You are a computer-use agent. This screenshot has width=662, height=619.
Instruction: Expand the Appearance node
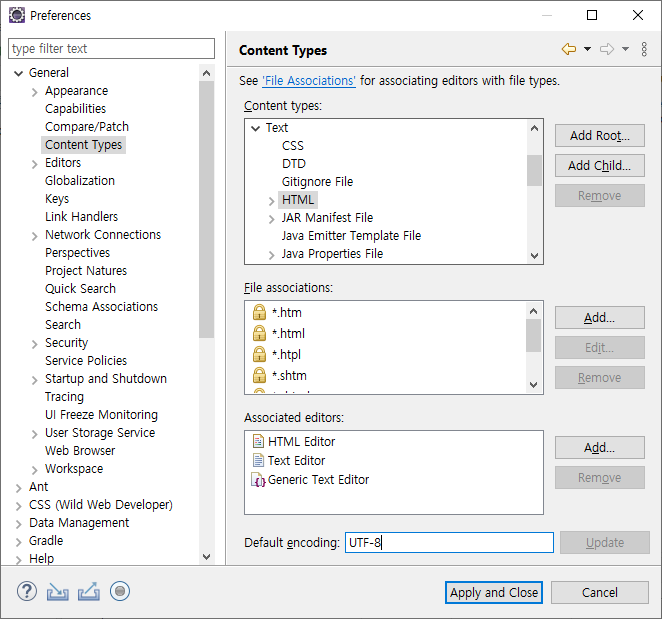coord(35,92)
